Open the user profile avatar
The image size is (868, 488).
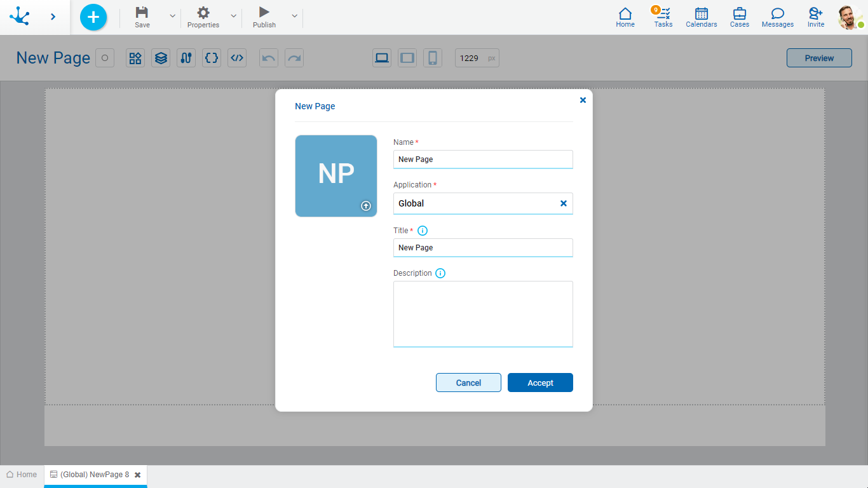coord(850,17)
